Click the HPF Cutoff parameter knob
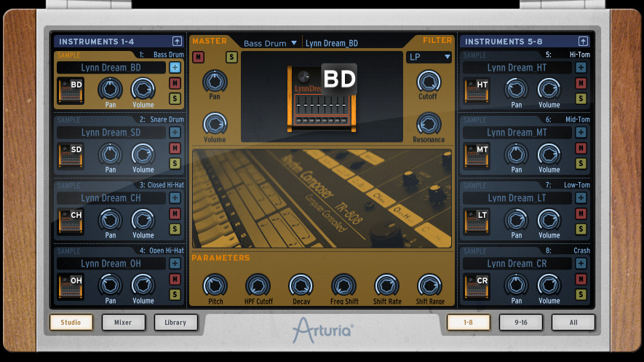Image resolution: width=644 pixels, height=362 pixels. click(x=258, y=286)
